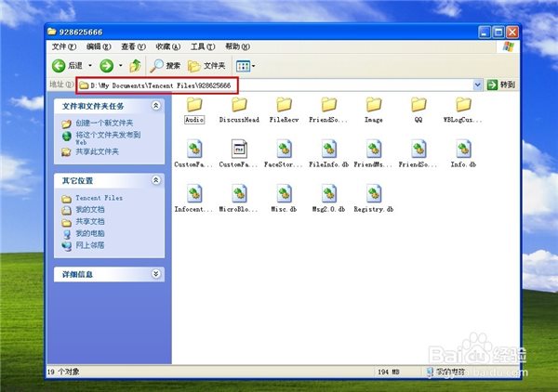Select the FriendSo... database file
This screenshot has height=392, width=558.
(418, 154)
